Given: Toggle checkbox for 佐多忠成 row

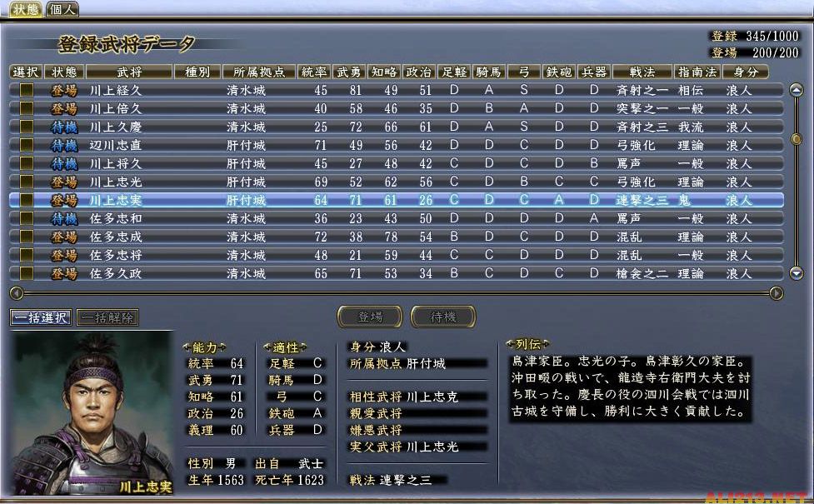Looking at the screenshot, I should [x=27, y=237].
